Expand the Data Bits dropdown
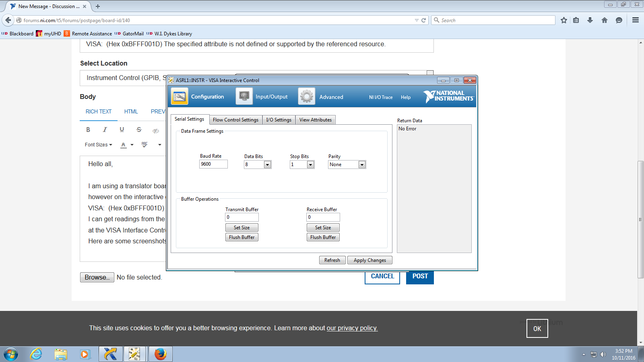Screen dimensions: 644x362 [267, 165]
